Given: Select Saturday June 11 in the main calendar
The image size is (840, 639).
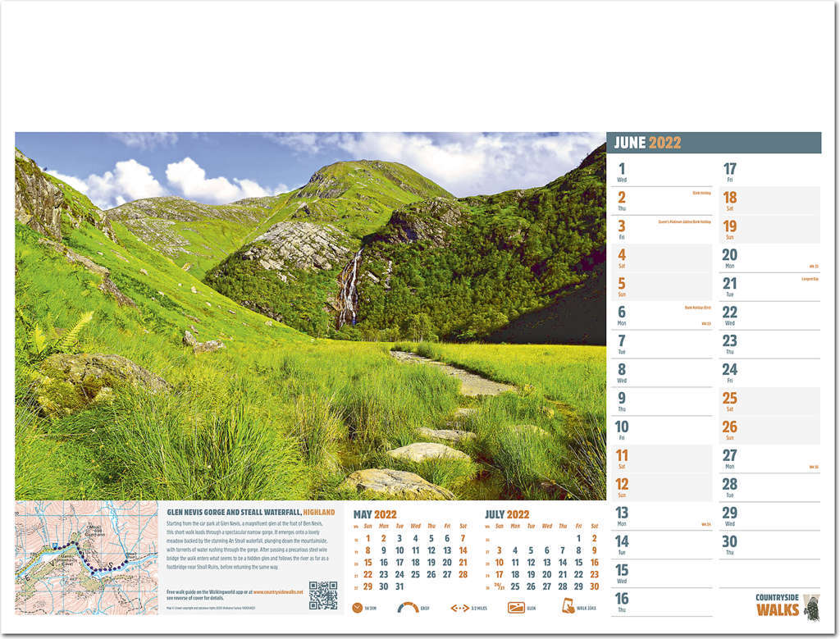Looking at the screenshot, I should (662, 459).
